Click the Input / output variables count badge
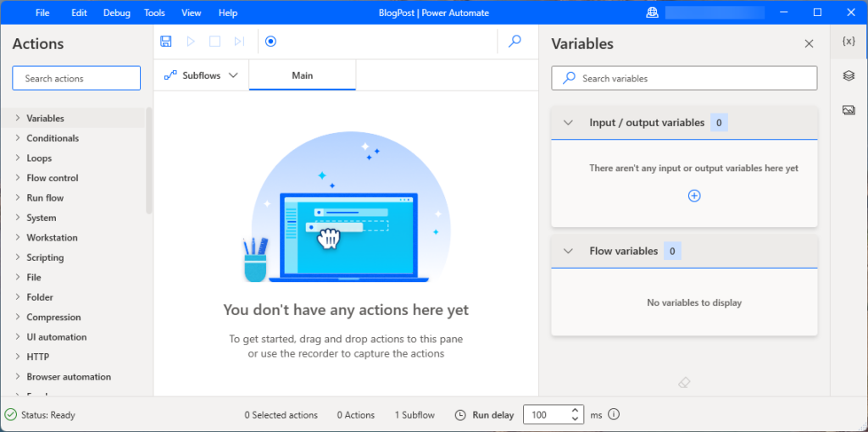The width and height of the screenshot is (868, 432). click(x=719, y=123)
